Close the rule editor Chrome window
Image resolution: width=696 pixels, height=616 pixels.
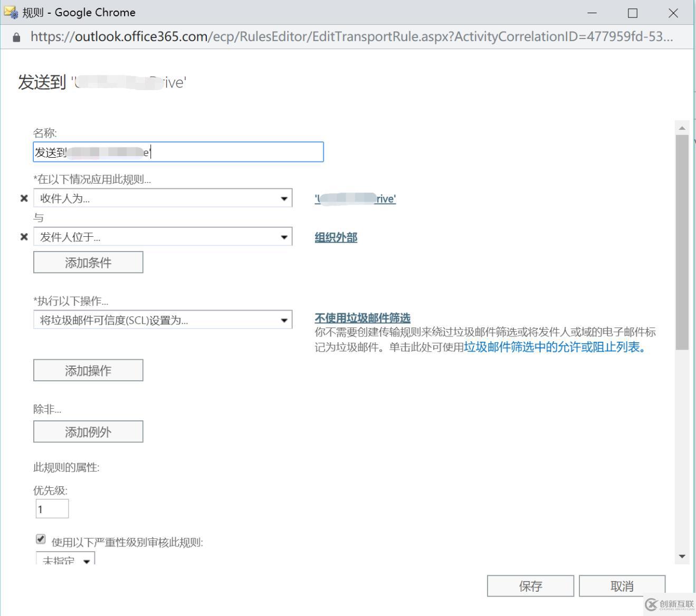(x=673, y=13)
